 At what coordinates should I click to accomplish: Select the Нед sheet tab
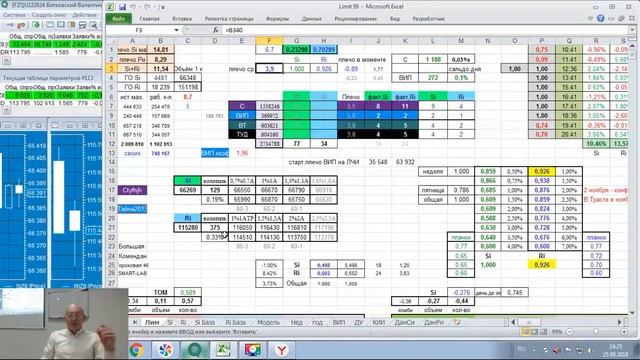coord(296,322)
